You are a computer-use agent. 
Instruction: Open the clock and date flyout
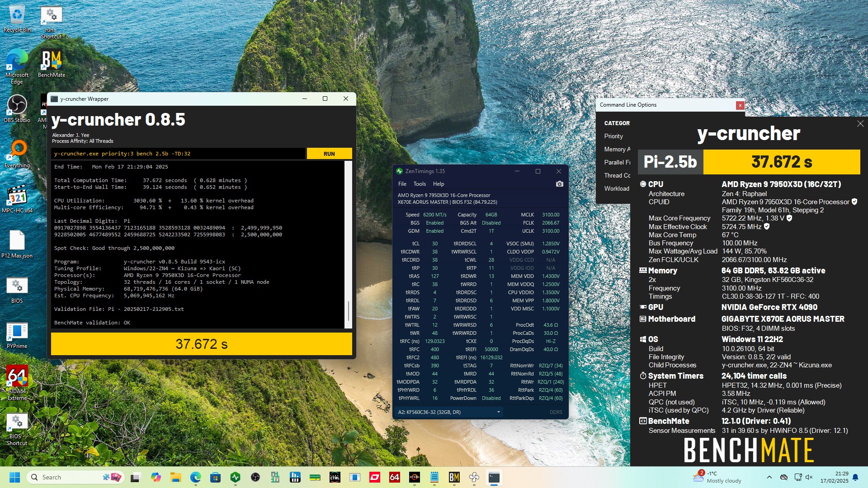click(x=835, y=477)
